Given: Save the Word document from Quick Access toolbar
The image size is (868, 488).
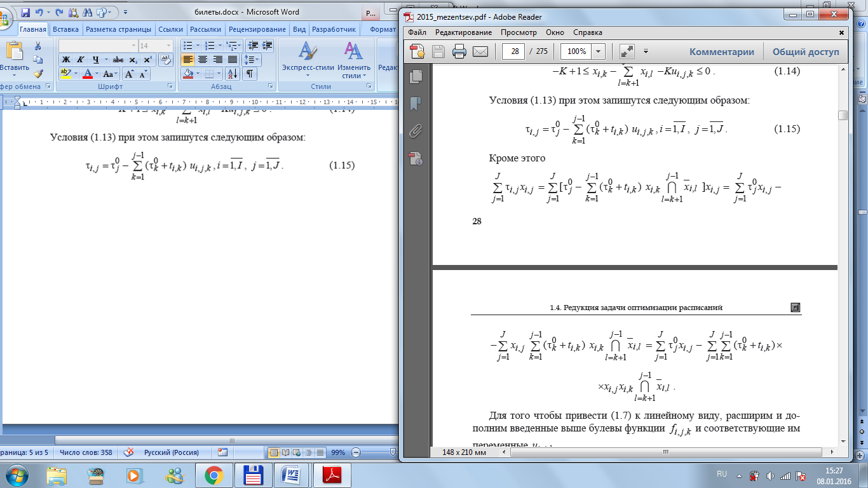Looking at the screenshot, I should [26, 11].
